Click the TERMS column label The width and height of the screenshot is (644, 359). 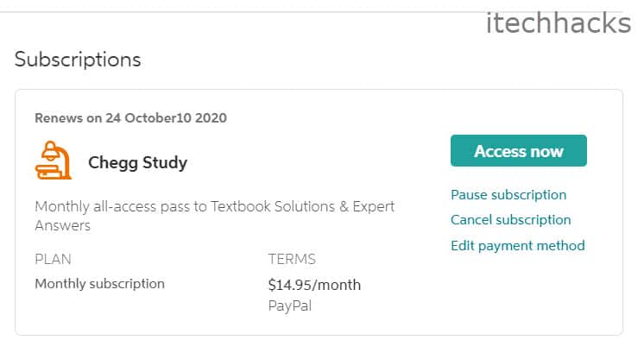(x=292, y=259)
